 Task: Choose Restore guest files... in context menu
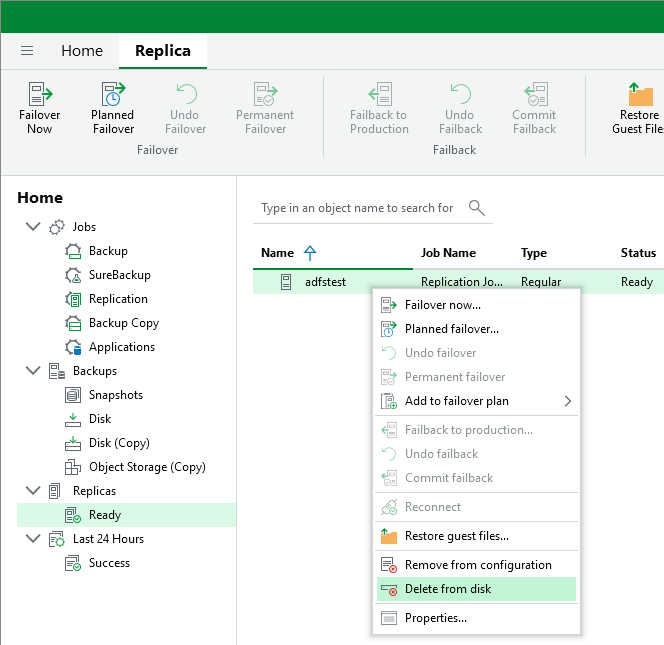[476, 536]
